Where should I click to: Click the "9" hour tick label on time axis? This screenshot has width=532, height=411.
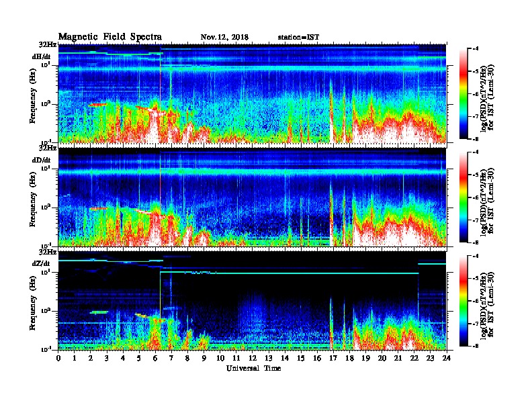coord(204,358)
